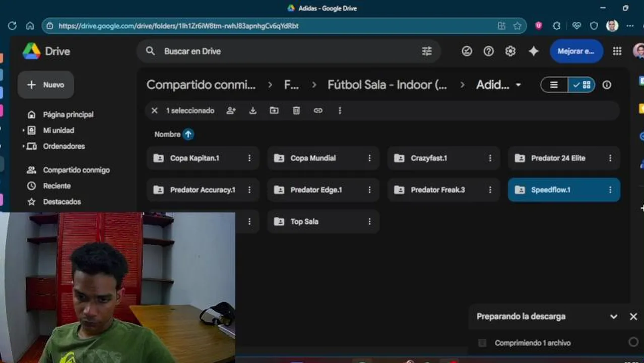
Task: Collapse the download preparing panel
Action: click(x=613, y=317)
